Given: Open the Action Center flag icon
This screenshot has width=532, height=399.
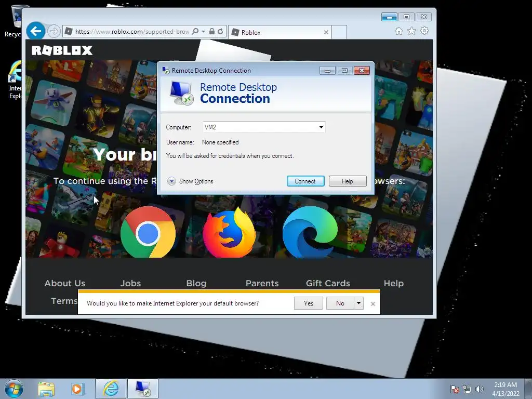Looking at the screenshot, I should tap(455, 389).
